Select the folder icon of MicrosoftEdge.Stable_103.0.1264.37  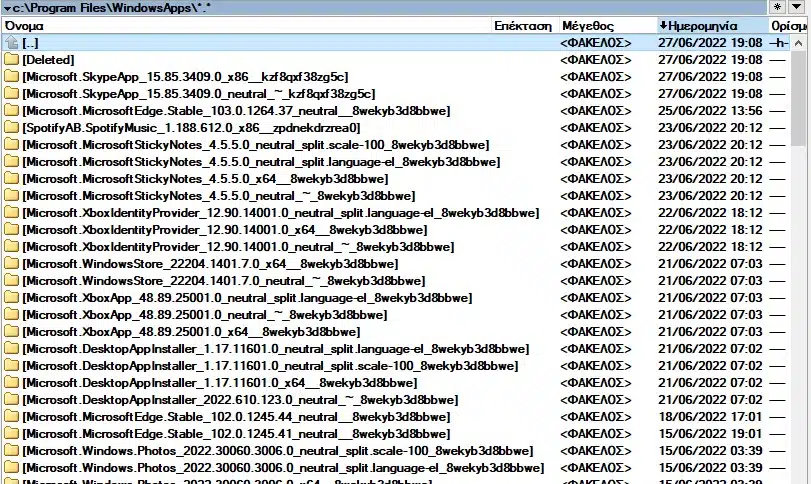(11, 111)
